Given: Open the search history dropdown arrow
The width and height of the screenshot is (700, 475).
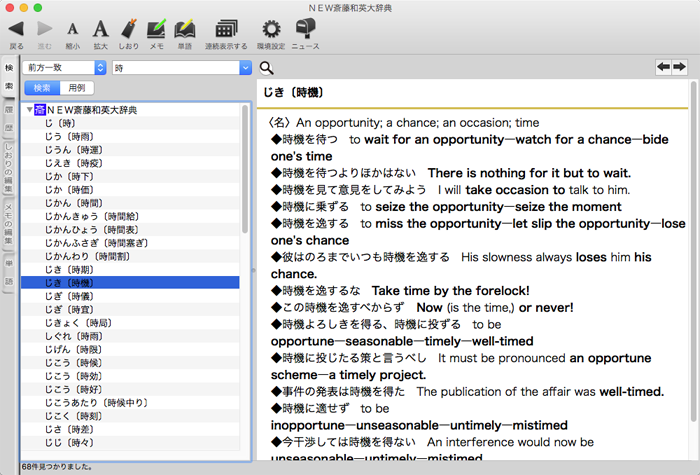Looking at the screenshot, I should (246, 67).
